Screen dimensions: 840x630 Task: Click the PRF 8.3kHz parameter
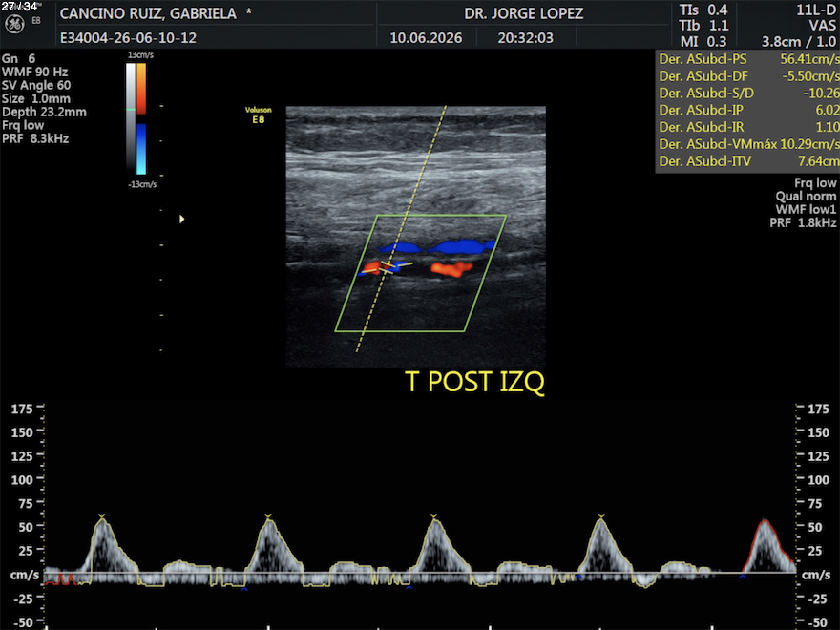click(x=36, y=139)
